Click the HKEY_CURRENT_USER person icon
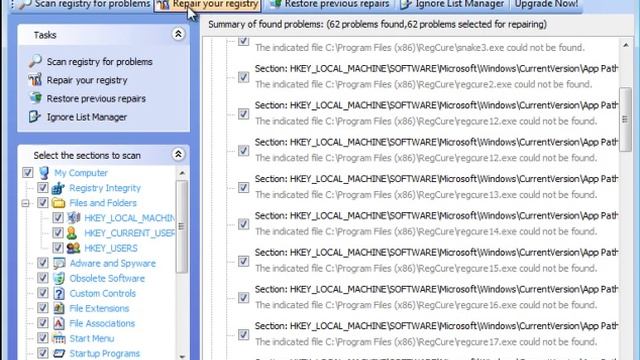Image resolution: width=640 pixels, height=360 pixels. [x=72, y=233]
